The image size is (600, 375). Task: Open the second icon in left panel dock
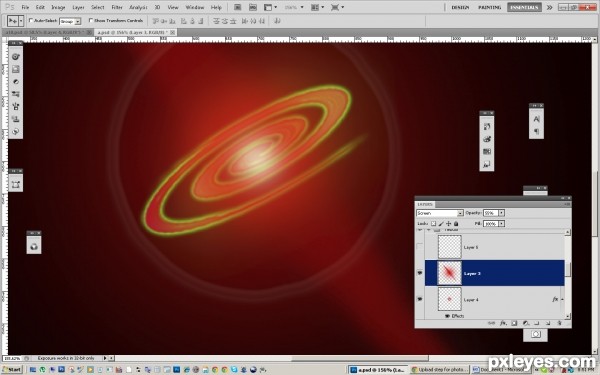15,69
